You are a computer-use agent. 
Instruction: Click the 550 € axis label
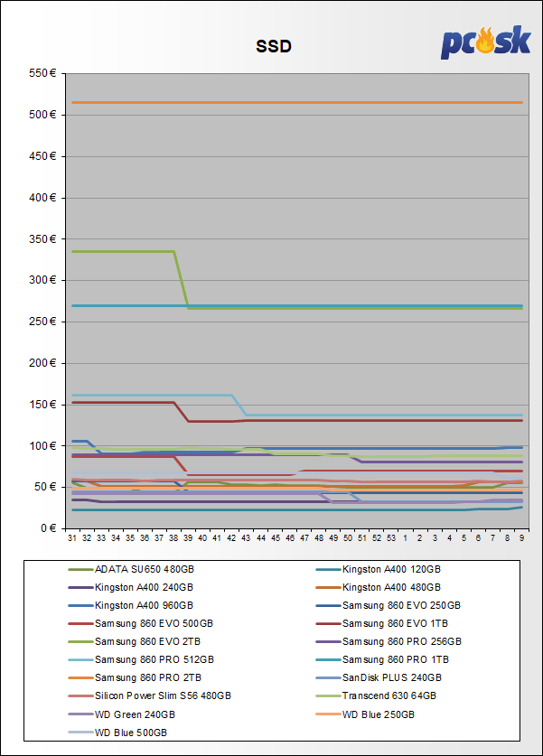pos(42,73)
